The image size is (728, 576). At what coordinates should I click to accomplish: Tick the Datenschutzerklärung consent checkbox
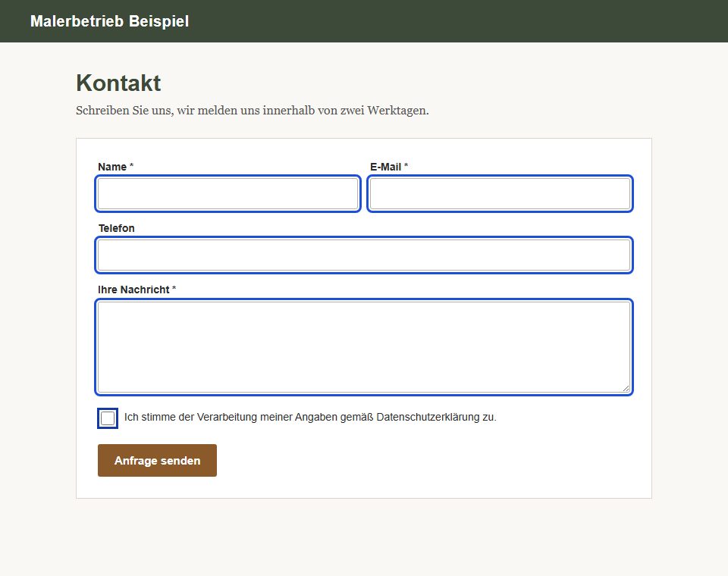(108, 418)
